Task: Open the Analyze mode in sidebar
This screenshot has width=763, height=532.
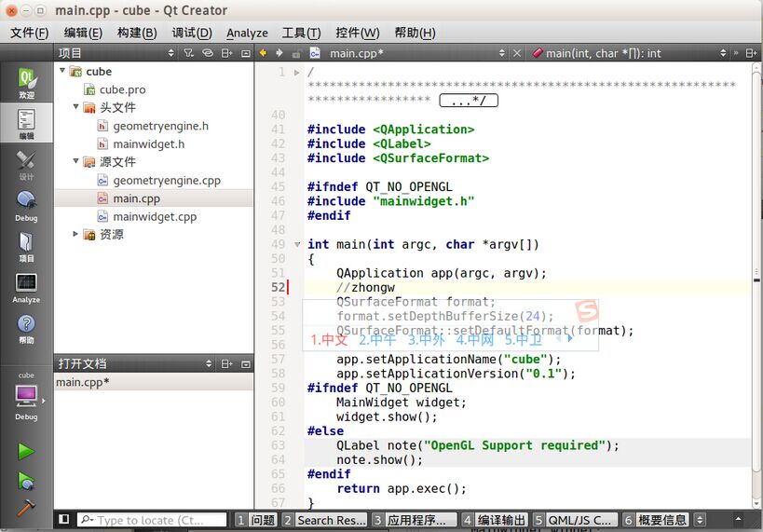Action: pyautogui.click(x=26, y=287)
